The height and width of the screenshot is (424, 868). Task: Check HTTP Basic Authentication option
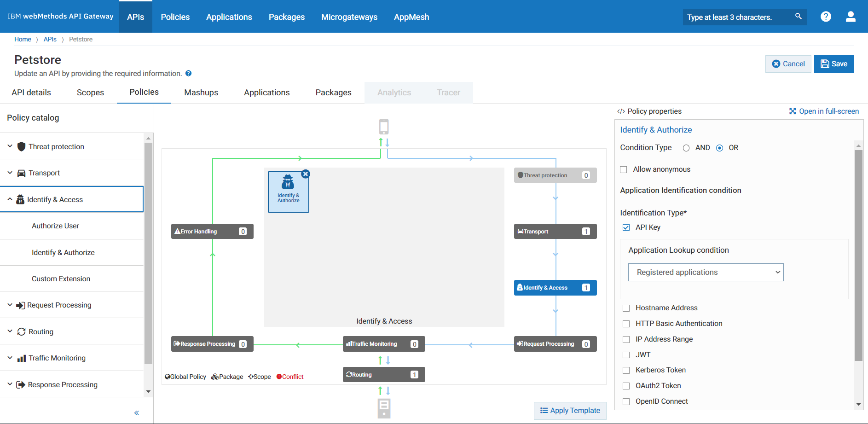626,324
